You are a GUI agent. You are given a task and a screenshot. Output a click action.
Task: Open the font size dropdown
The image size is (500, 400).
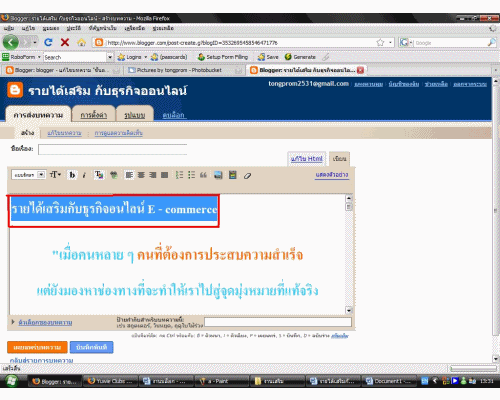[x=55, y=175]
